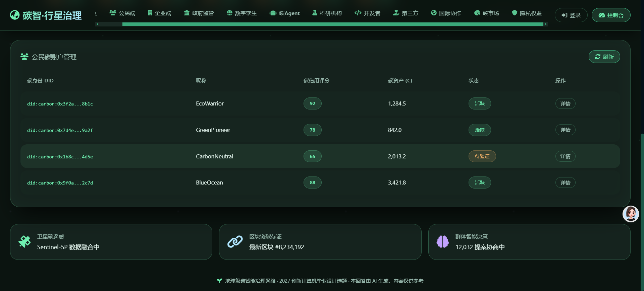The height and width of the screenshot is (291, 644).
Task: Open the assistant avatar chat bubble
Action: point(631,214)
